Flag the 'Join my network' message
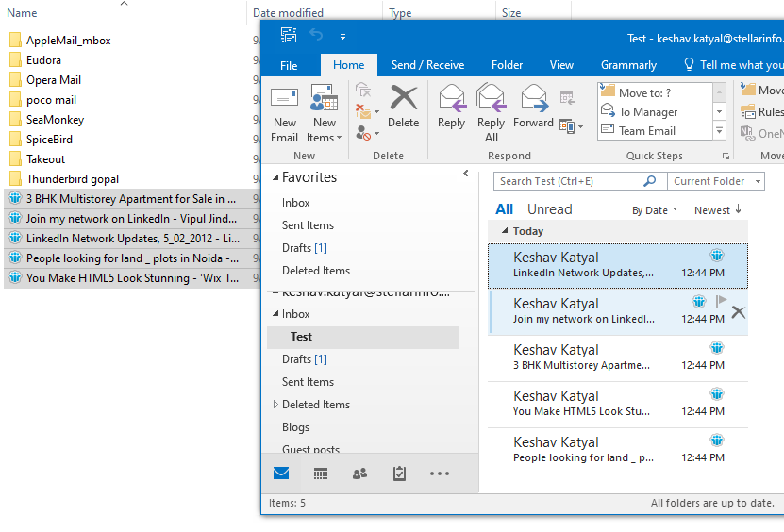784x532 pixels. tap(721, 302)
